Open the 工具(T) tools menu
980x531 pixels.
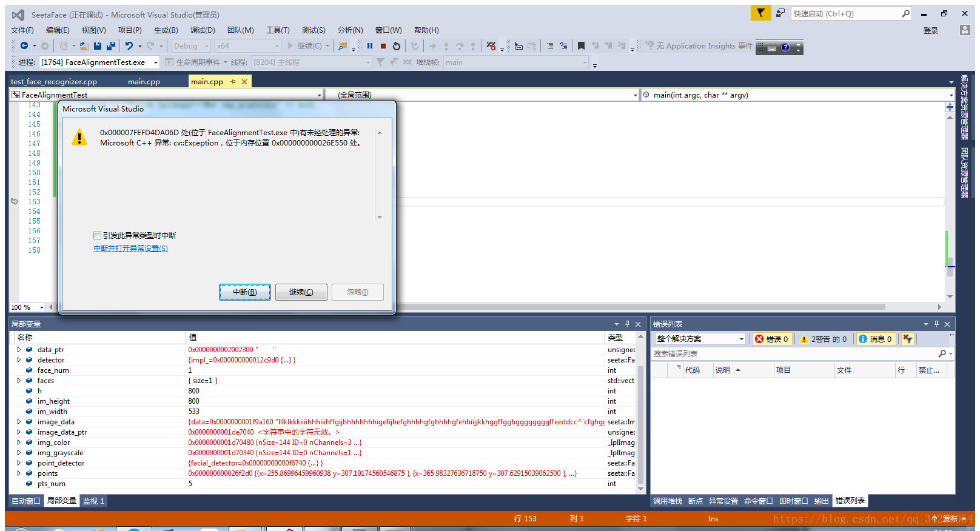click(278, 30)
